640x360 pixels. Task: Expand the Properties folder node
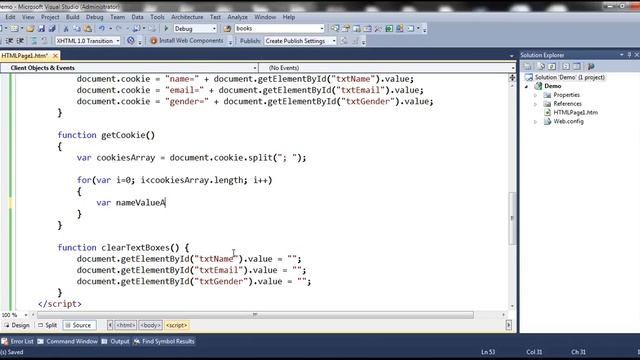tap(536, 95)
